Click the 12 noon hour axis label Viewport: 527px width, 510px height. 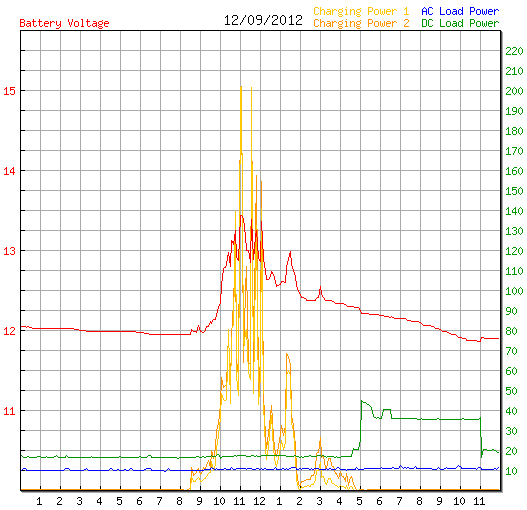[259, 501]
